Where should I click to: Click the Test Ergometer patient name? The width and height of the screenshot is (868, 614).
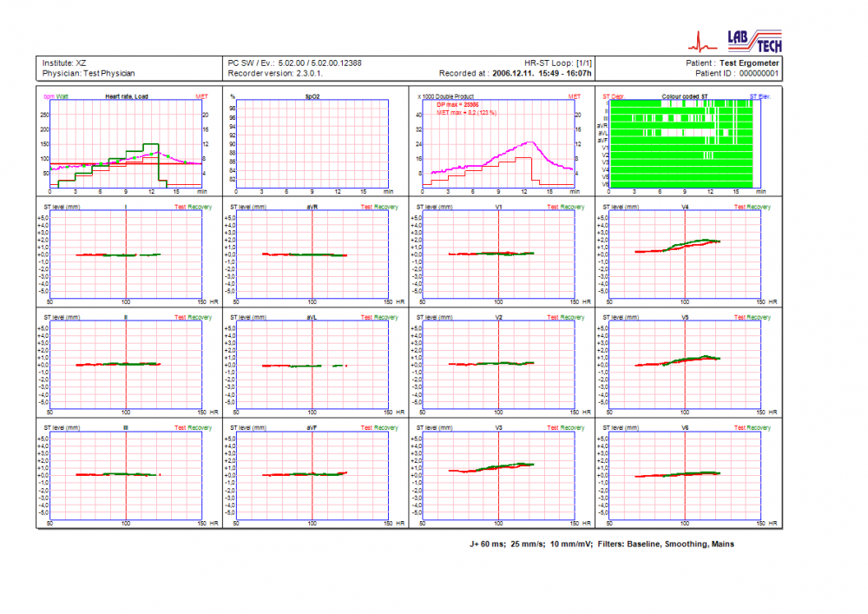(x=749, y=63)
